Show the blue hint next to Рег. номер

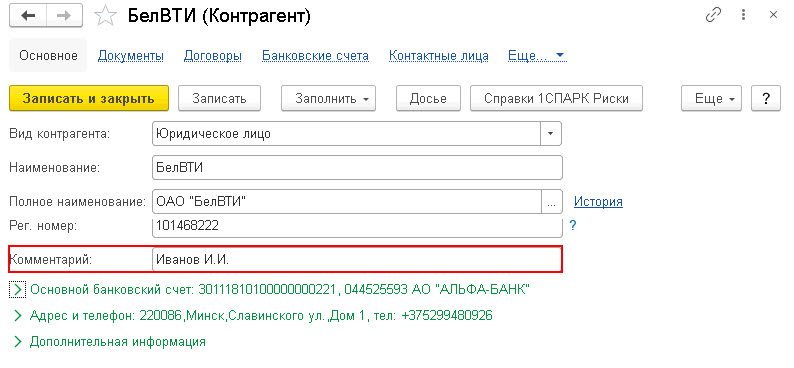pyautogui.click(x=573, y=225)
